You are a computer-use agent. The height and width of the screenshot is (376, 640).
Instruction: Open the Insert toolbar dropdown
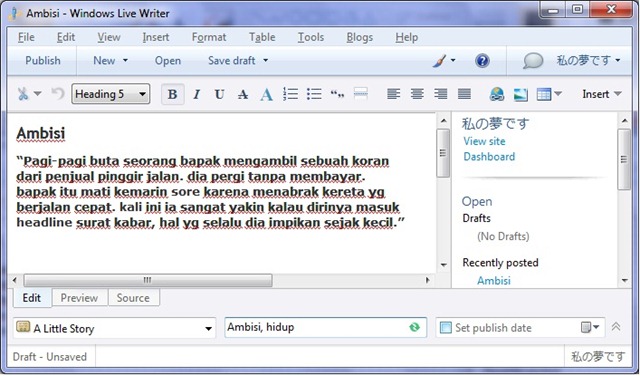pyautogui.click(x=602, y=94)
